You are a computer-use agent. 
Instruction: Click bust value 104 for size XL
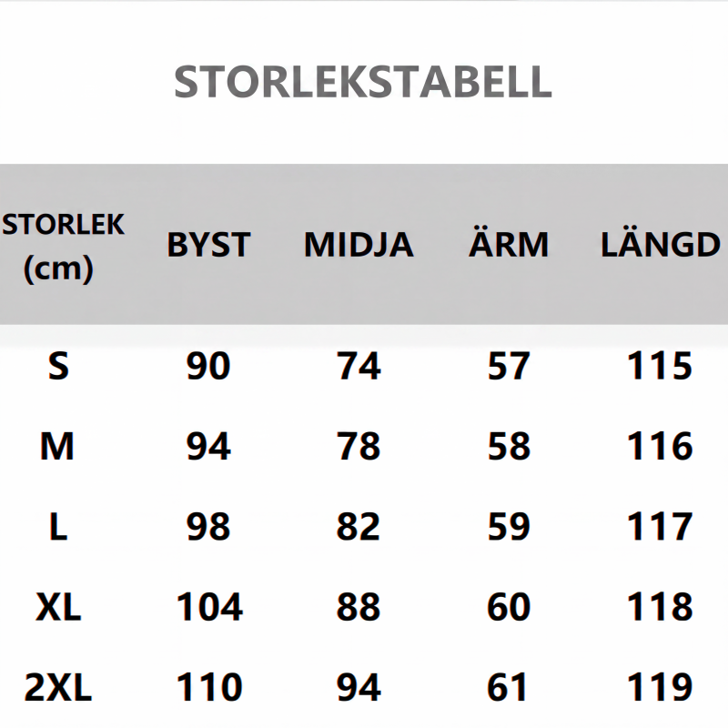[209, 607]
